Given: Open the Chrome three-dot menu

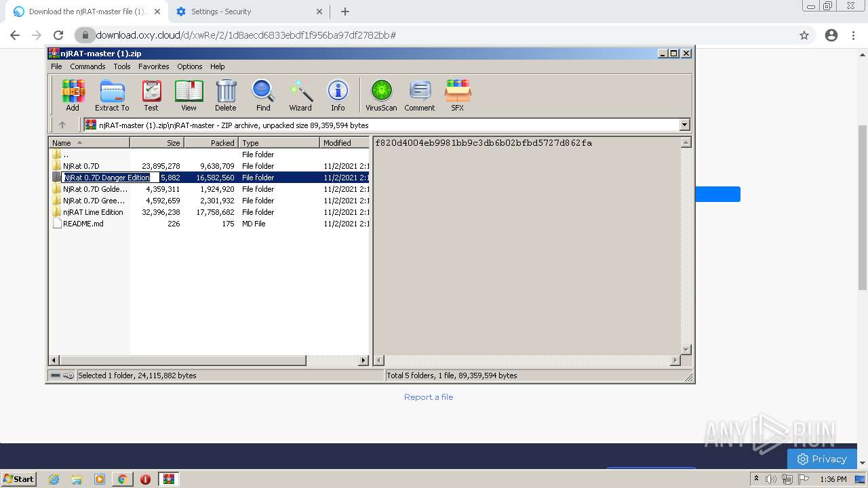Looking at the screenshot, I should click(854, 35).
